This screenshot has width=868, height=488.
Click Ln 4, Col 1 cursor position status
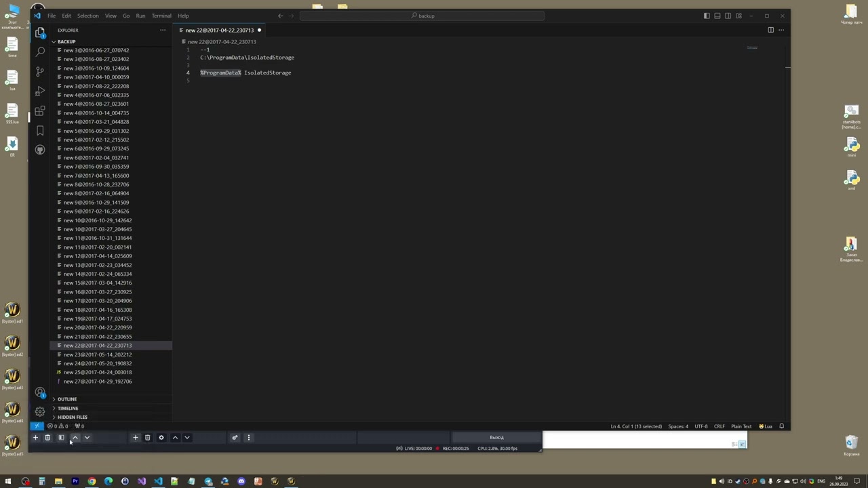click(x=636, y=426)
